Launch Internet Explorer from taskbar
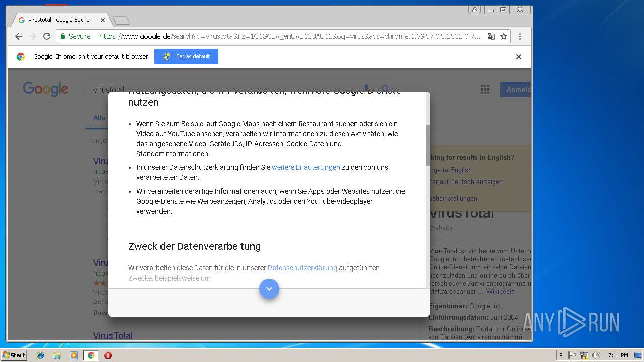This screenshot has height=362, width=644. click(40, 355)
